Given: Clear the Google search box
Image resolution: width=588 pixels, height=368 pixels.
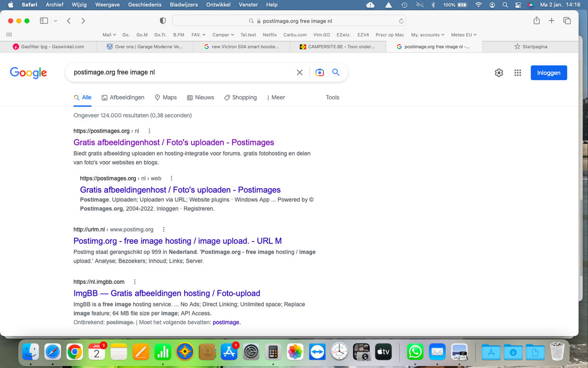Looking at the screenshot, I should [x=300, y=72].
